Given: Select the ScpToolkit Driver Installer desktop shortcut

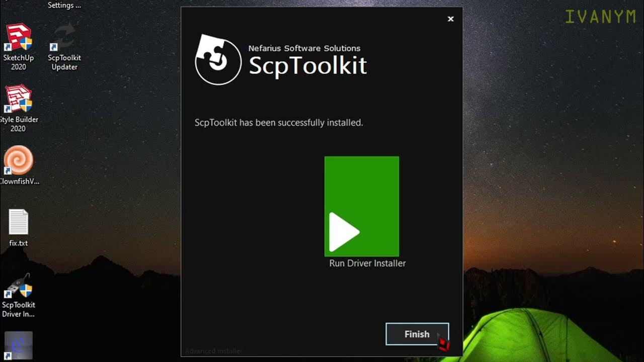Looking at the screenshot, I should click(x=19, y=296).
